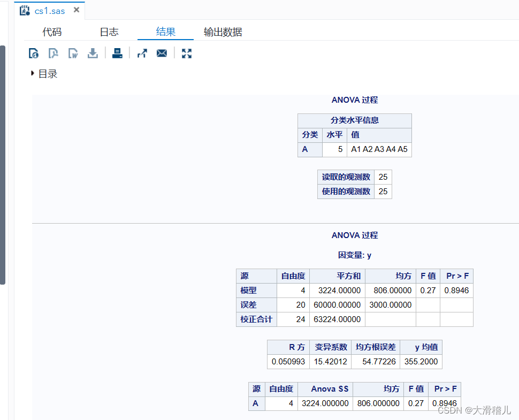
Task: View the 输出数据 output data tab
Action: pos(223,32)
